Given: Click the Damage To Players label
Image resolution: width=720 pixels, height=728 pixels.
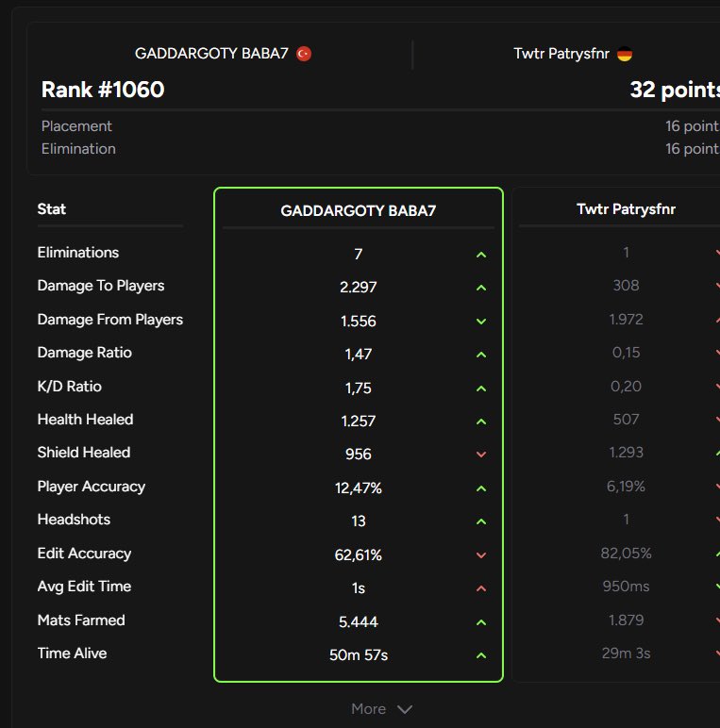Looking at the screenshot, I should 101,286.
